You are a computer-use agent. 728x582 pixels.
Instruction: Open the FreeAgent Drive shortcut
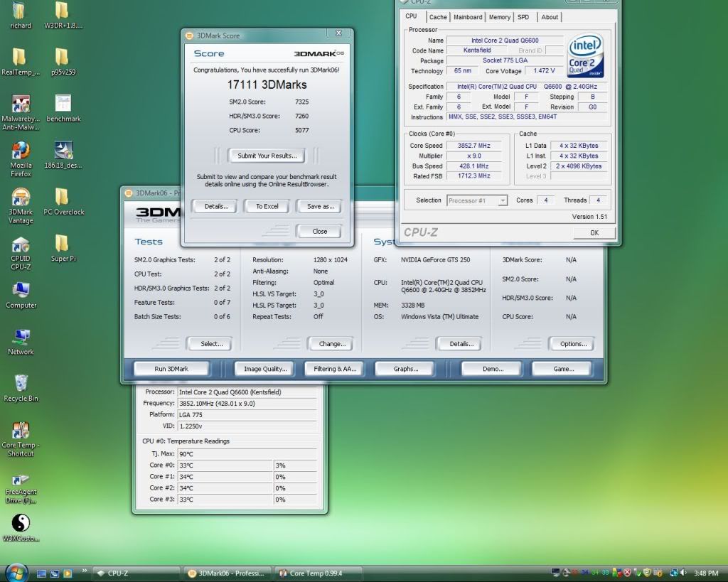click(21, 489)
